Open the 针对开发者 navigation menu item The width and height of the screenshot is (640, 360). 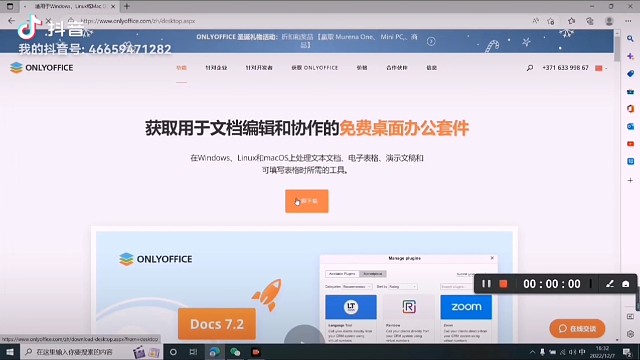259,68
